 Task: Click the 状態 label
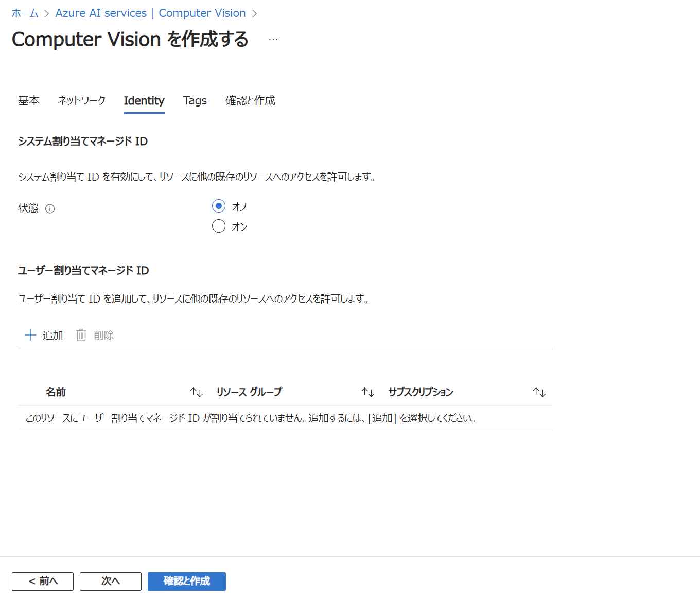pos(28,208)
